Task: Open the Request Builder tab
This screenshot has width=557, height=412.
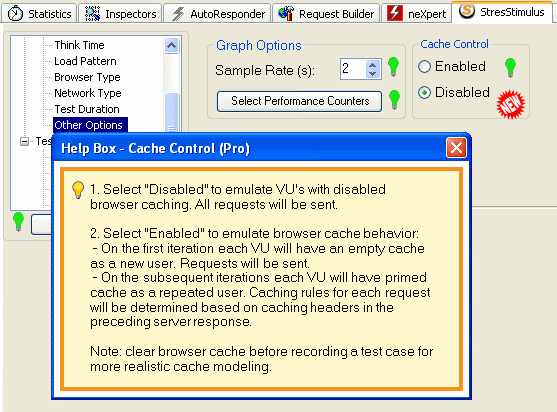Action: 326,14
